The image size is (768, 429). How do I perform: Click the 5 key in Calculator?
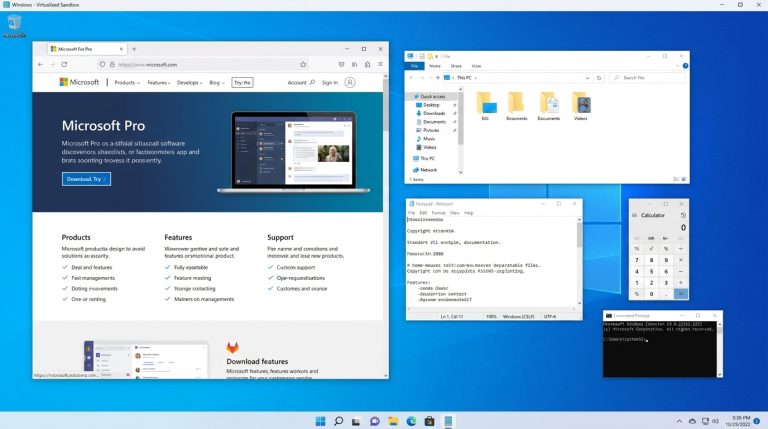click(651, 271)
